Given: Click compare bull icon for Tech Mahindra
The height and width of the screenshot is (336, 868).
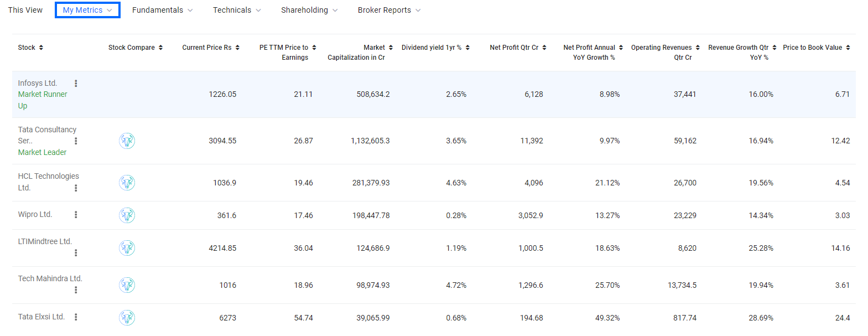Looking at the screenshot, I should click(x=127, y=285).
